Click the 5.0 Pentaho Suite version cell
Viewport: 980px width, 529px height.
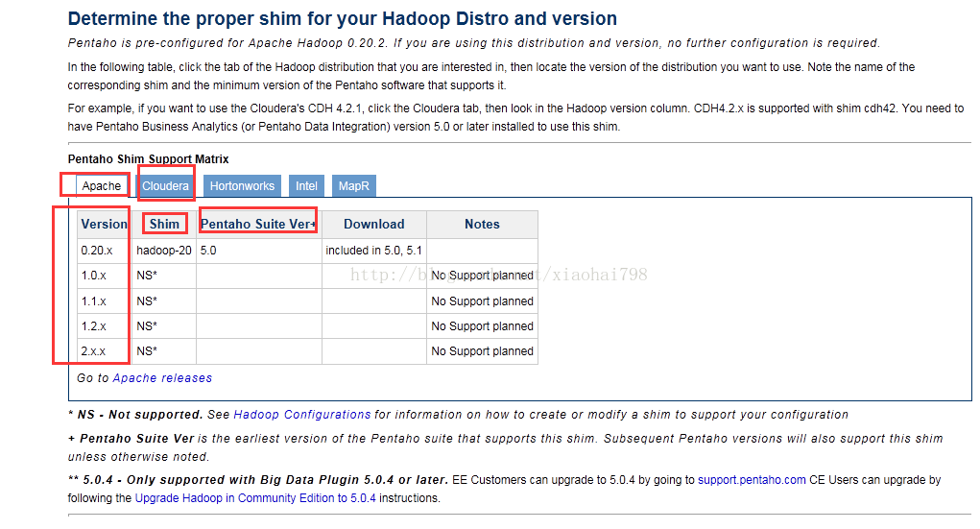click(x=259, y=251)
